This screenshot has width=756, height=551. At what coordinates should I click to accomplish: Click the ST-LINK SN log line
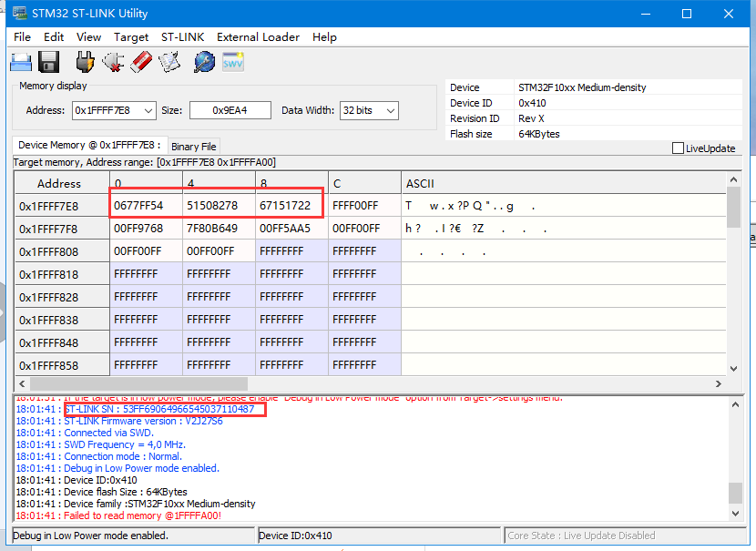(135, 409)
